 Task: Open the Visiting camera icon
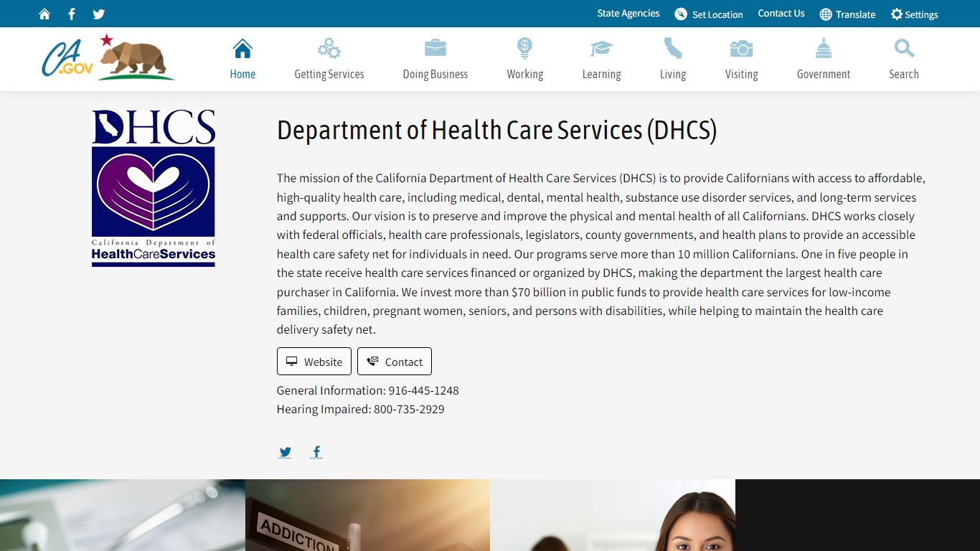741,49
